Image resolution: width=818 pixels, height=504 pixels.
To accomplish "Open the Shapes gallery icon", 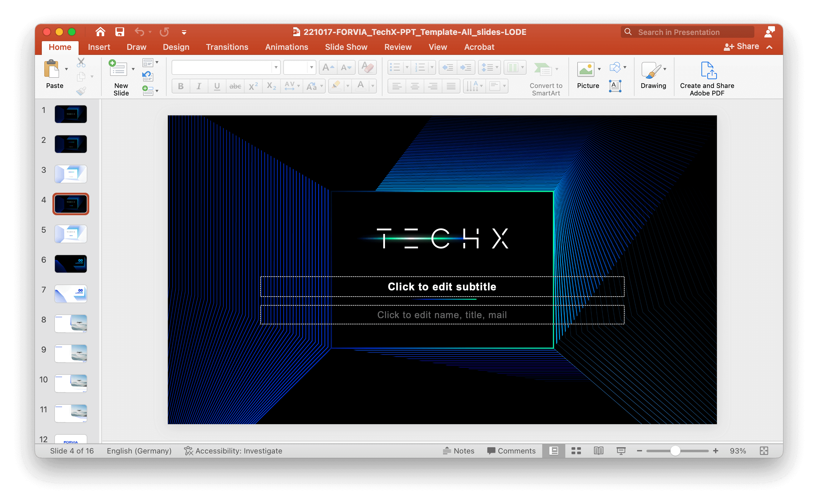I will click(615, 67).
